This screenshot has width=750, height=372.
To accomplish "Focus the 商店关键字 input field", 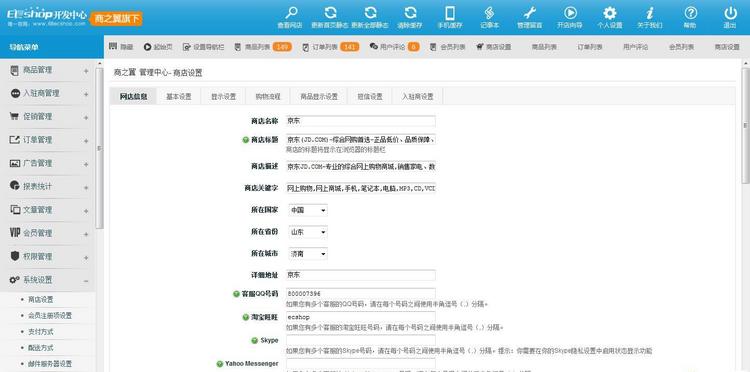I will coord(361,188).
